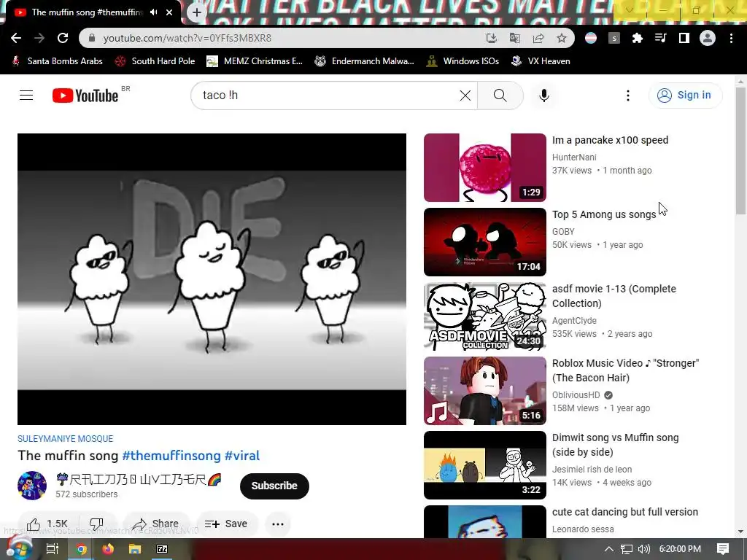
Task: Close the muffin song tab
Action: [x=169, y=12]
